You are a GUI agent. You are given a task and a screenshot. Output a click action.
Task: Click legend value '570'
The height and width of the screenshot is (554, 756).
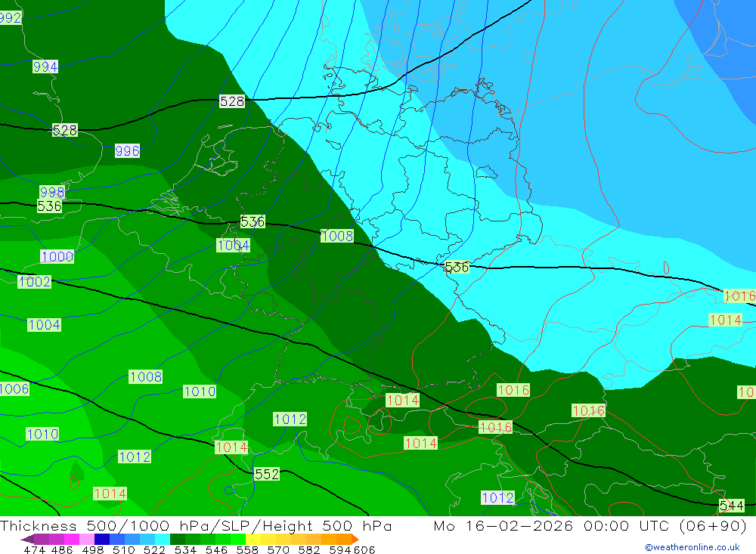pyautogui.click(x=277, y=549)
